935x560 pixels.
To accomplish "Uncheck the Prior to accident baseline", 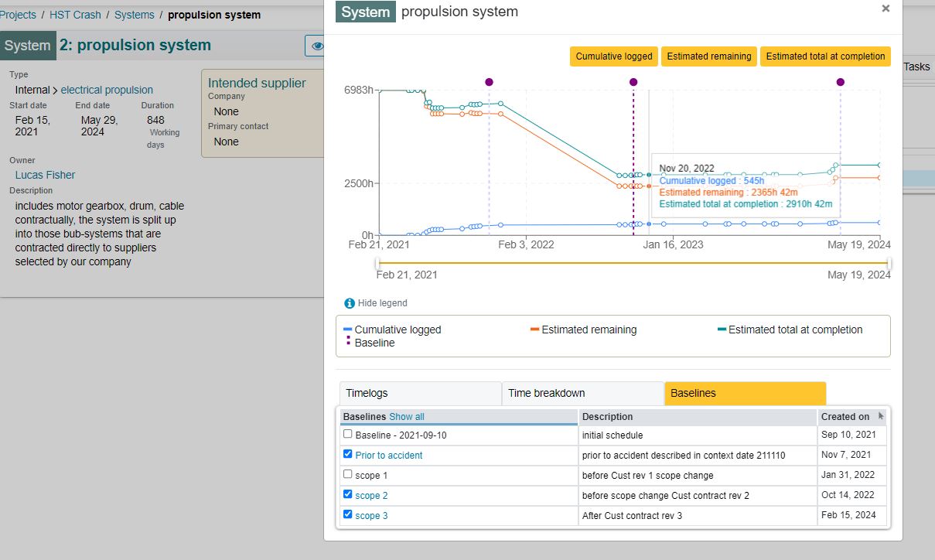I will coord(347,454).
